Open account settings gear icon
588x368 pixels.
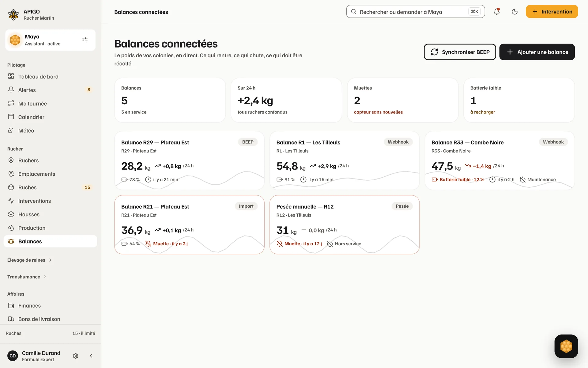[76, 356]
